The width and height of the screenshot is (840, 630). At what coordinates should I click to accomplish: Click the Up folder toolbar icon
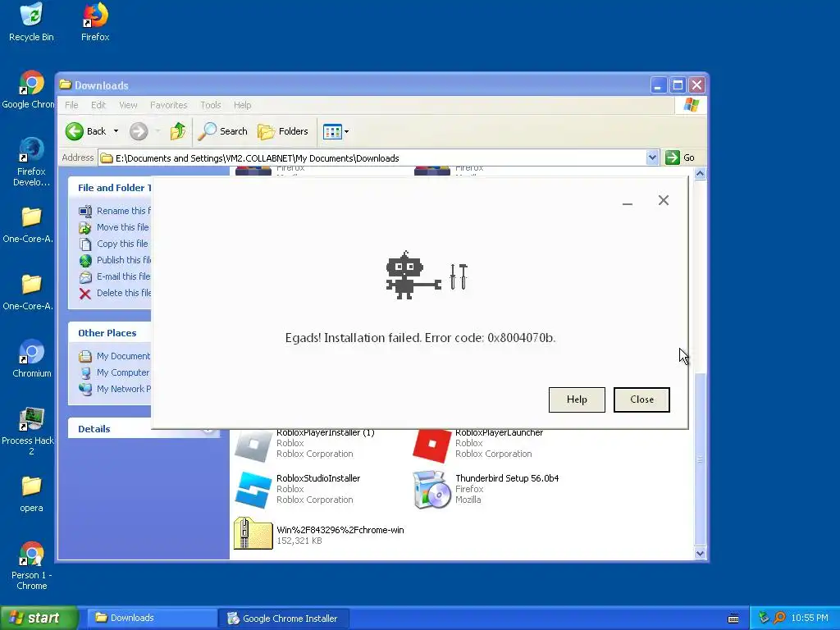[x=178, y=131]
